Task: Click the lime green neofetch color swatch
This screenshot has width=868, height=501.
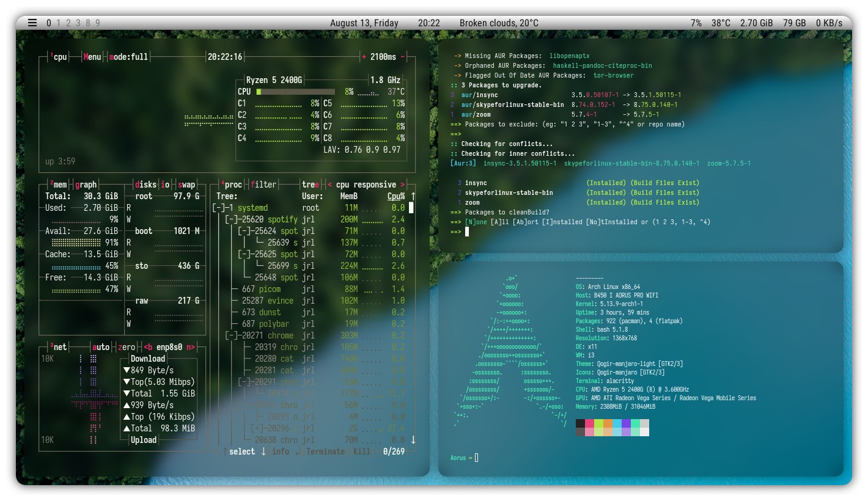Action: (x=598, y=423)
